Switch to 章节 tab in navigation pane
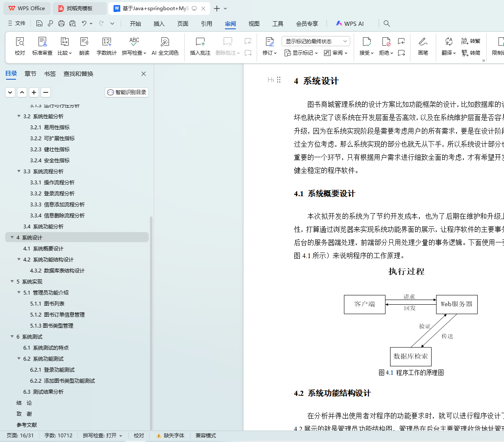 pyautogui.click(x=30, y=74)
